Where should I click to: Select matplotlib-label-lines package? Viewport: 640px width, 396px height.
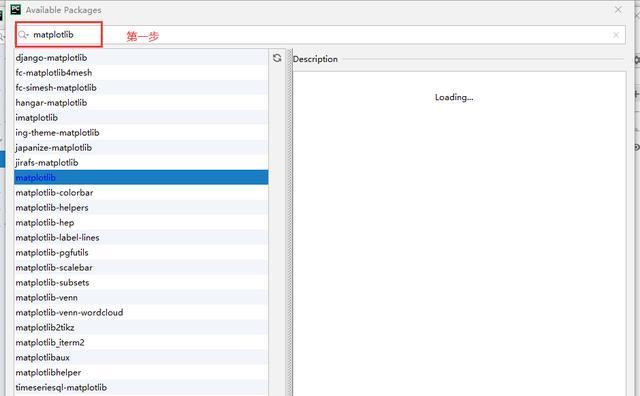[141, 238]
